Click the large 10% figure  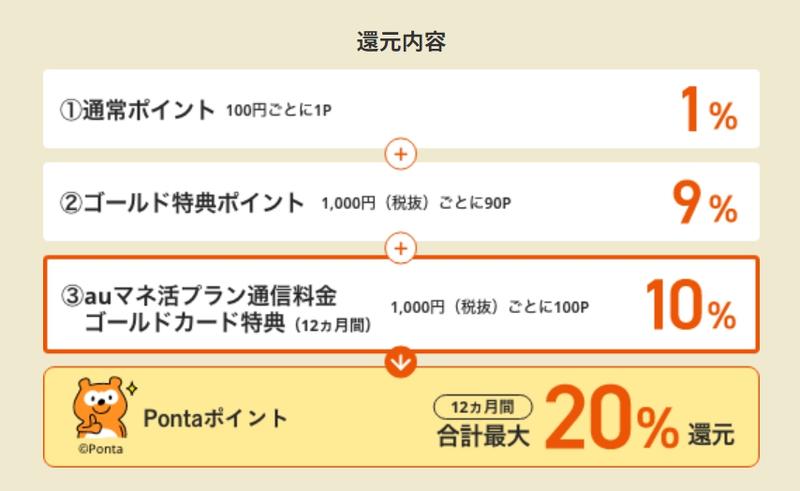pos(690,305)
